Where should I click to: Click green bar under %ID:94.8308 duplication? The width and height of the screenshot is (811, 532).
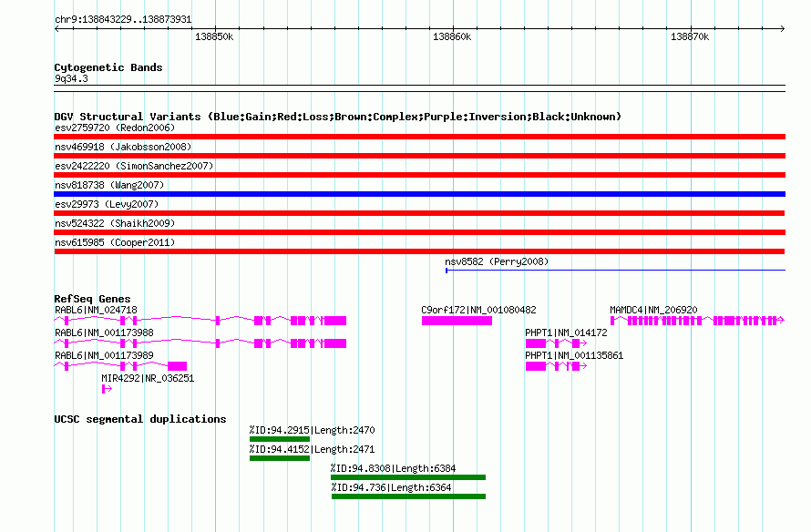[408, 477]
